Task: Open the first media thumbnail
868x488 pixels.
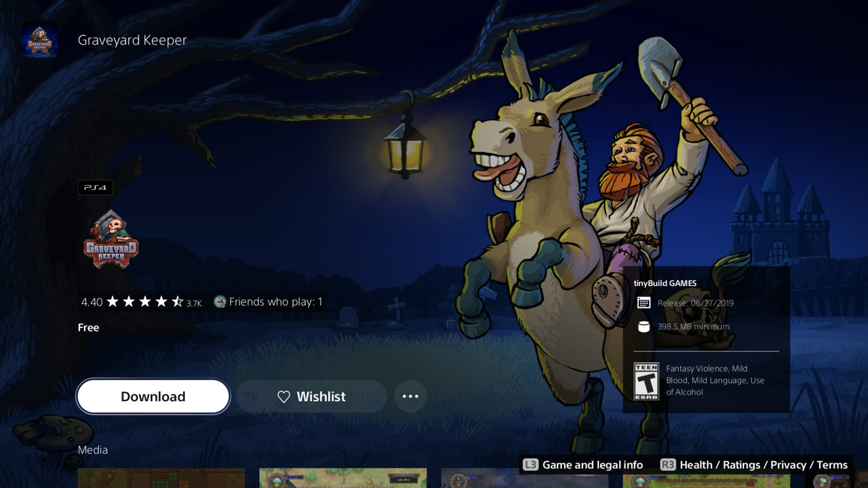Action: click(161, 478)
